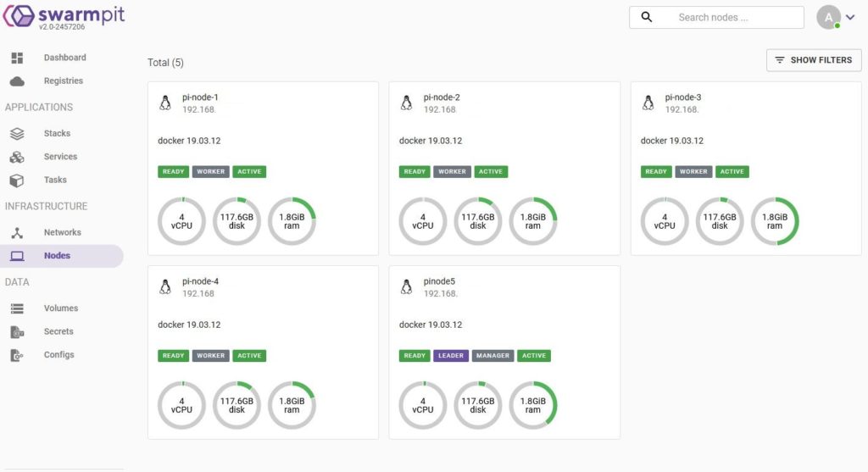Click the Configs file-gear icon
The height and width of the screenshot is (472, 868).
point(17,356)
